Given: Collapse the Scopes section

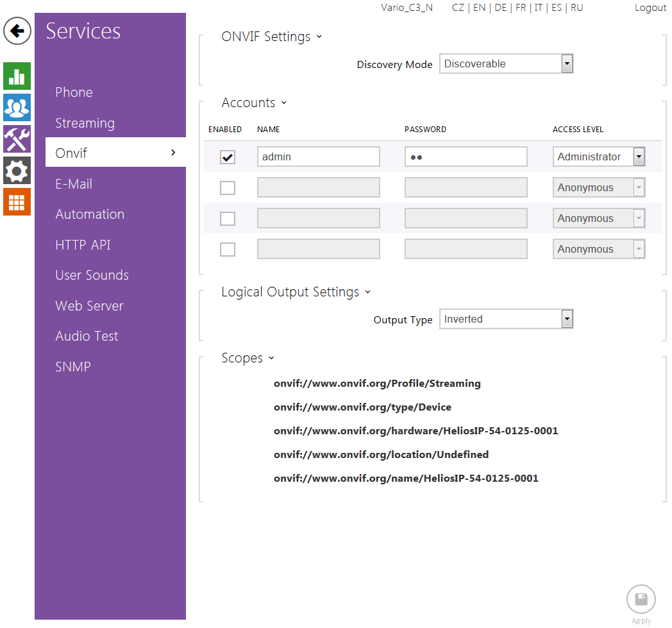Looking at the screenshot, I should (x=248, y=358).
